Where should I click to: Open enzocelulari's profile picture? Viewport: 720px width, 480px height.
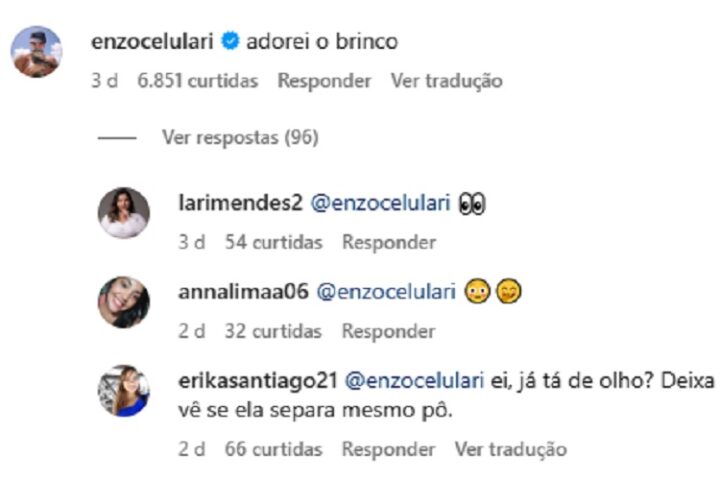(x=36, y=51)
